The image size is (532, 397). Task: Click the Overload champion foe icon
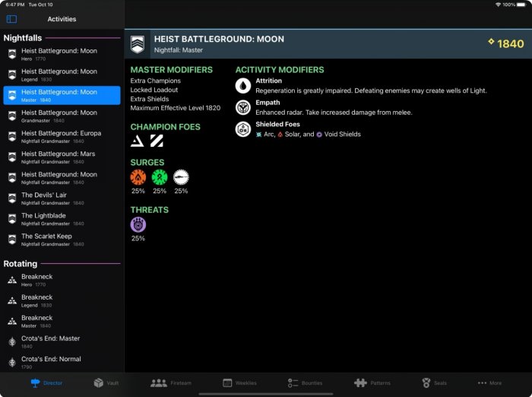[x=156, y=141]
